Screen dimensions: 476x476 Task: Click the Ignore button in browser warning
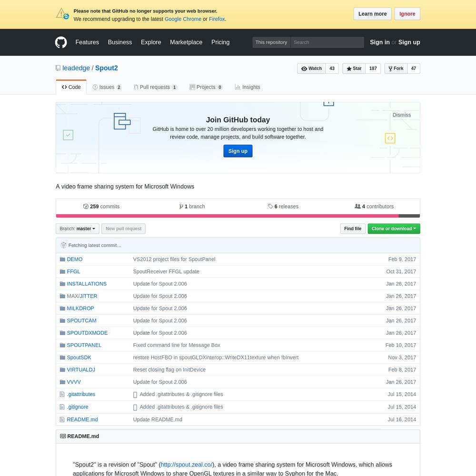(x=407, y=14)
